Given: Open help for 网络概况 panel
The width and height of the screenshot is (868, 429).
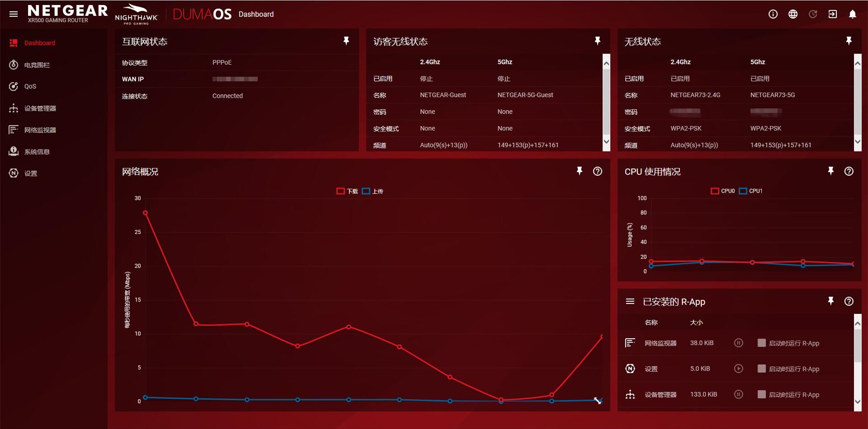Looking at the screenshot, I should pyautogui.click(x=597, y=171).
